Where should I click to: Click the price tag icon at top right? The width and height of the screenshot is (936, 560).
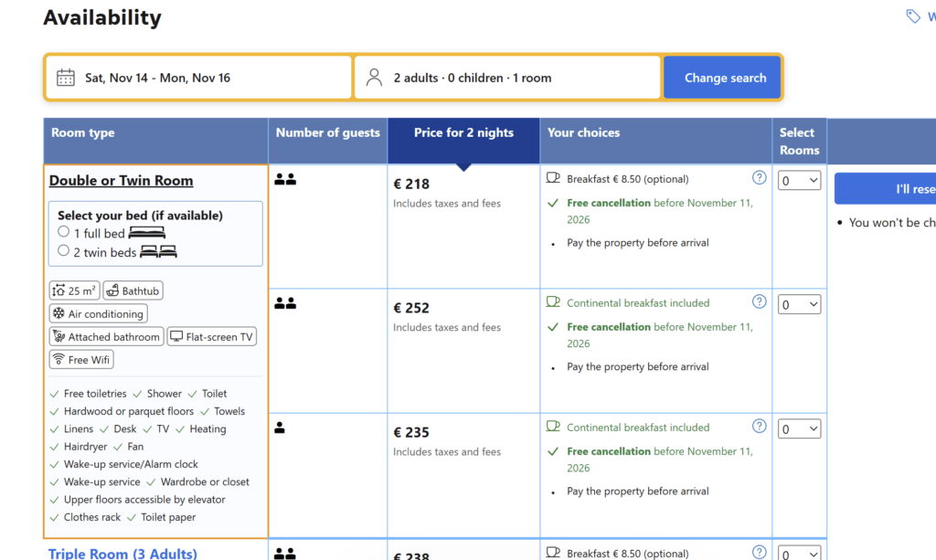(x=912, y=16)
